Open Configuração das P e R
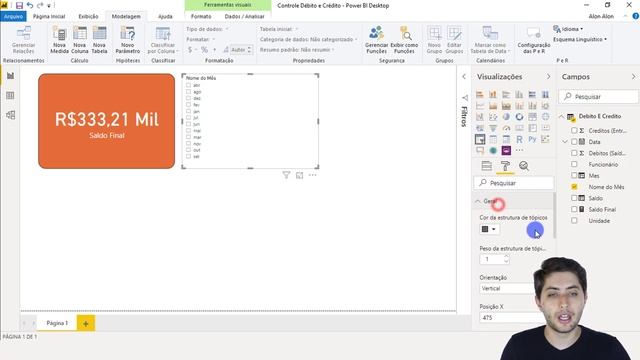Screen dimensions: 640x360 click(x=533, y=40)
